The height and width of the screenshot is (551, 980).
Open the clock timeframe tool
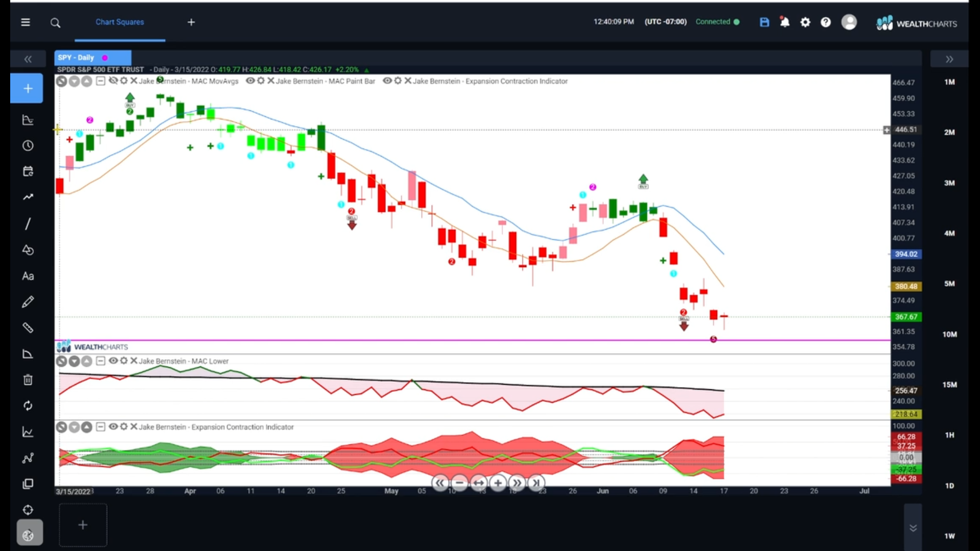(28, 146)
